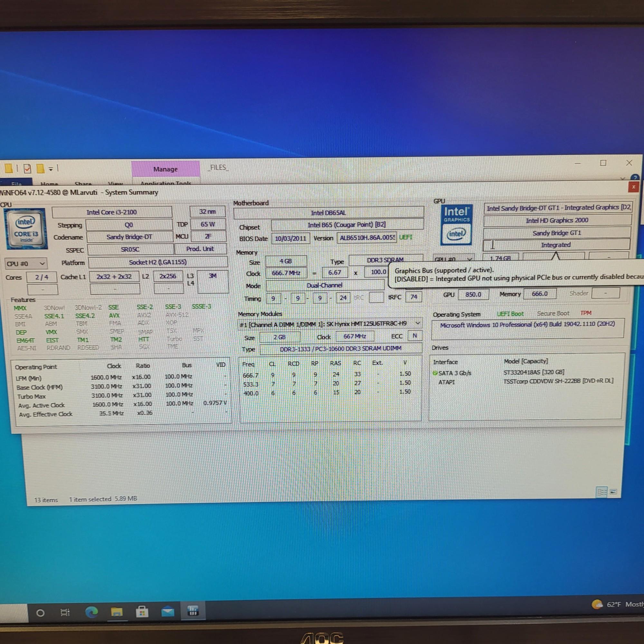Launch Microsoft Edge from the taskbar
The image size is (644, 644).
(91, 612)
